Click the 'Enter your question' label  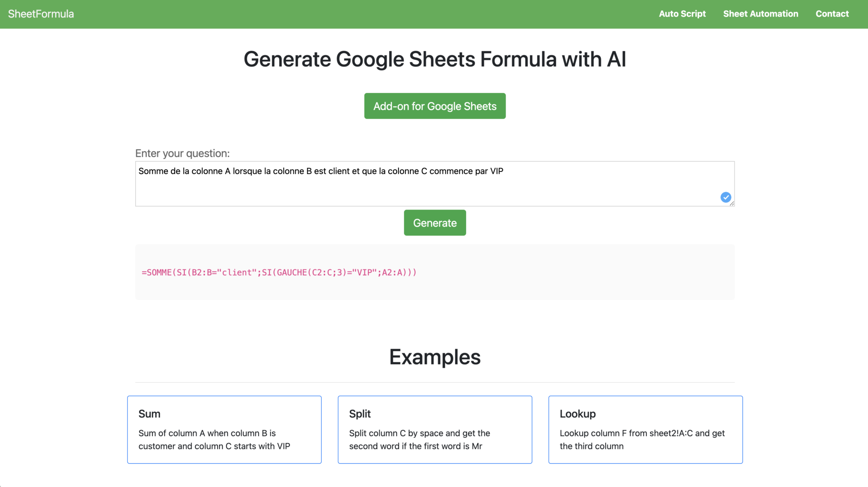tap(183, 153)
